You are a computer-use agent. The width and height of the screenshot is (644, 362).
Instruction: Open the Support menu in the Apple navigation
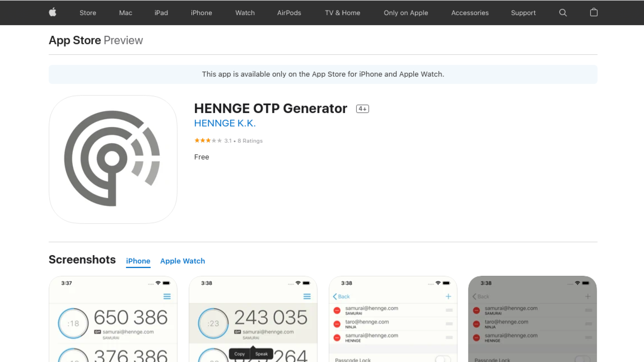pos(523,13)
